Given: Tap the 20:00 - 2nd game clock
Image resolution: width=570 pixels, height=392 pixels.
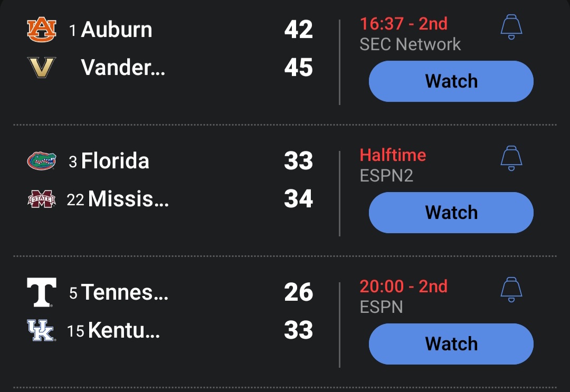Looking at the screenshot, I should click(404, 286).
